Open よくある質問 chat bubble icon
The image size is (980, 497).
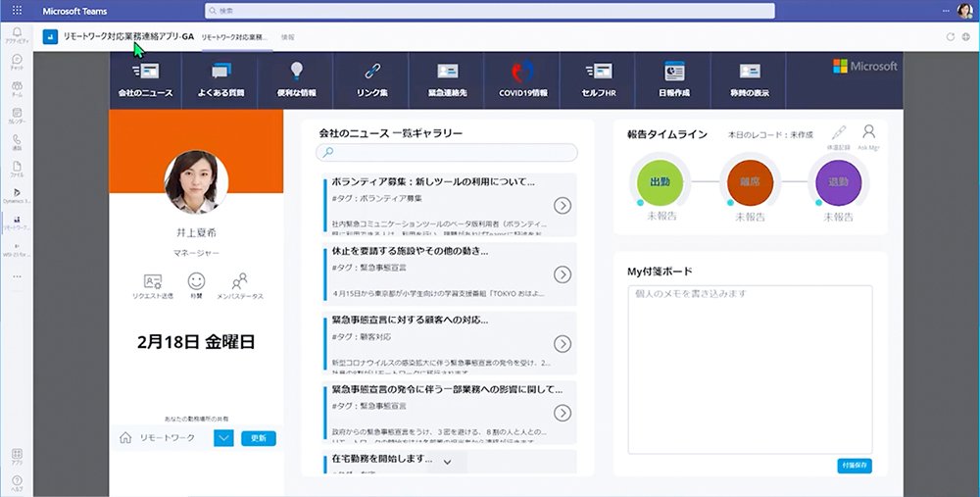click(x=221, y=72)
